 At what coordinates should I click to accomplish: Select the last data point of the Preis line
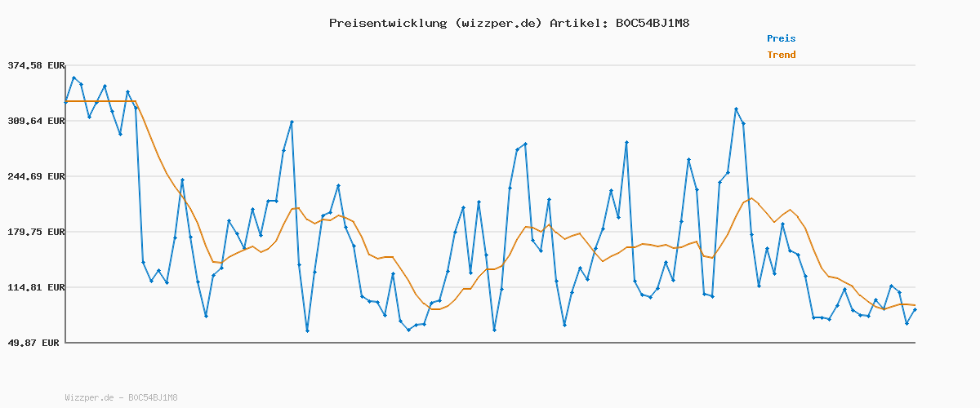pyautogui.click(x=915, y=310)
